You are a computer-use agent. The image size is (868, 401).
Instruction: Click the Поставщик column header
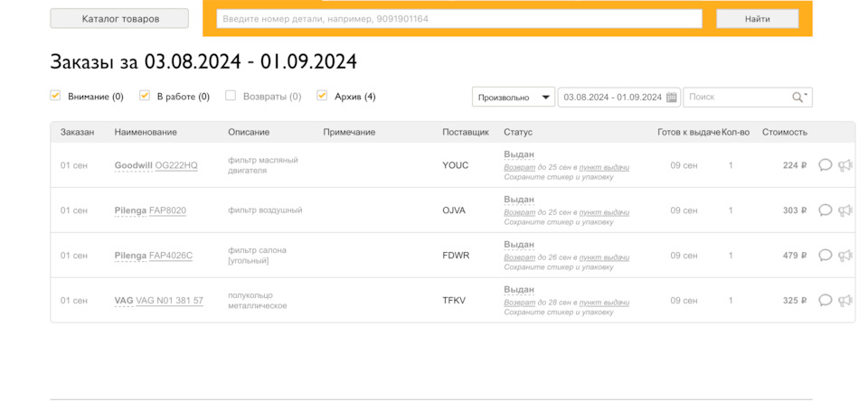tap(466, 132)
